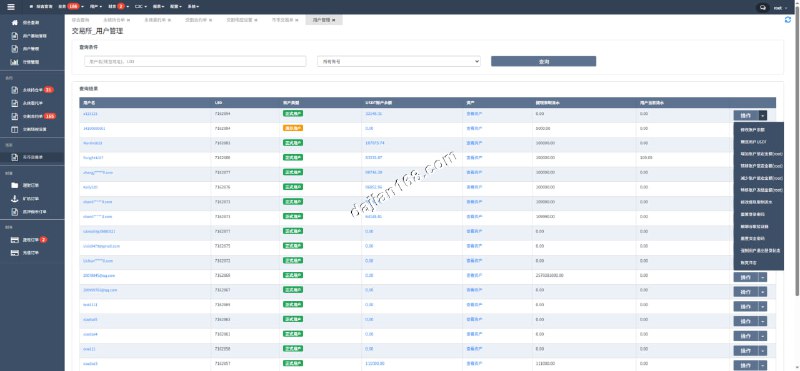This screenshot has height=371, width=800.
Task: Click 操作 button on the xiaobai5 row
Action: [x=746, y=321]
